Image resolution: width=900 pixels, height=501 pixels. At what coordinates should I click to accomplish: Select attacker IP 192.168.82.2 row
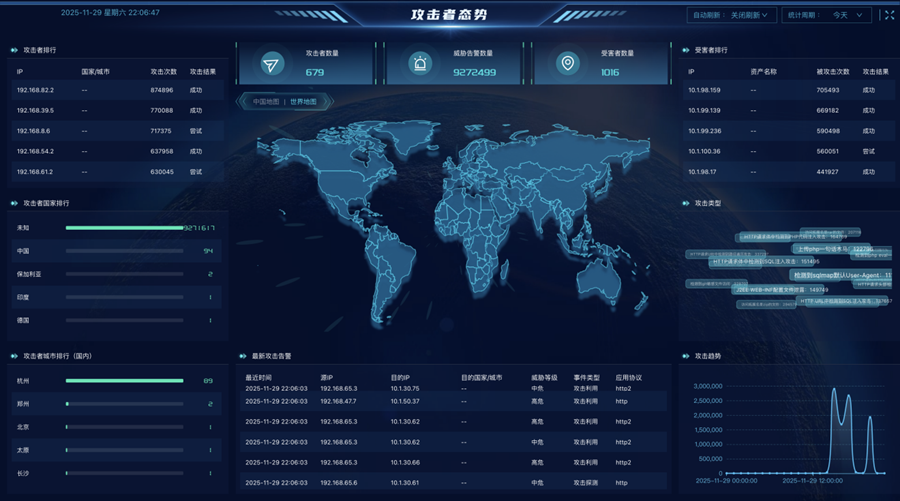pos(117,90)
